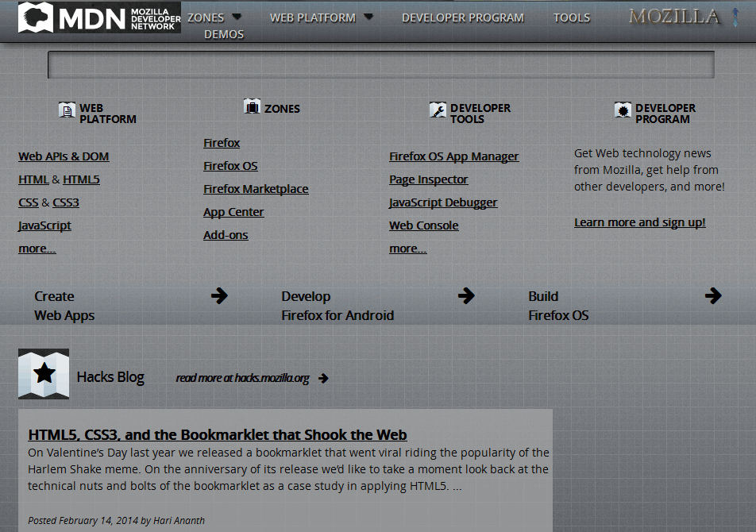Click the Mozilla wordmark tab
The image size is (756, 532).
(x=674, y=17)
